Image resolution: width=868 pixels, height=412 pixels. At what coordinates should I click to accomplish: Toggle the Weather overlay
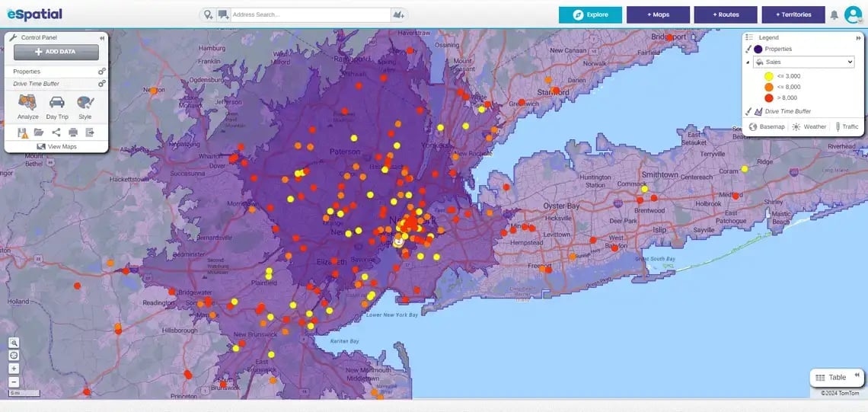[x=809, y=127]
